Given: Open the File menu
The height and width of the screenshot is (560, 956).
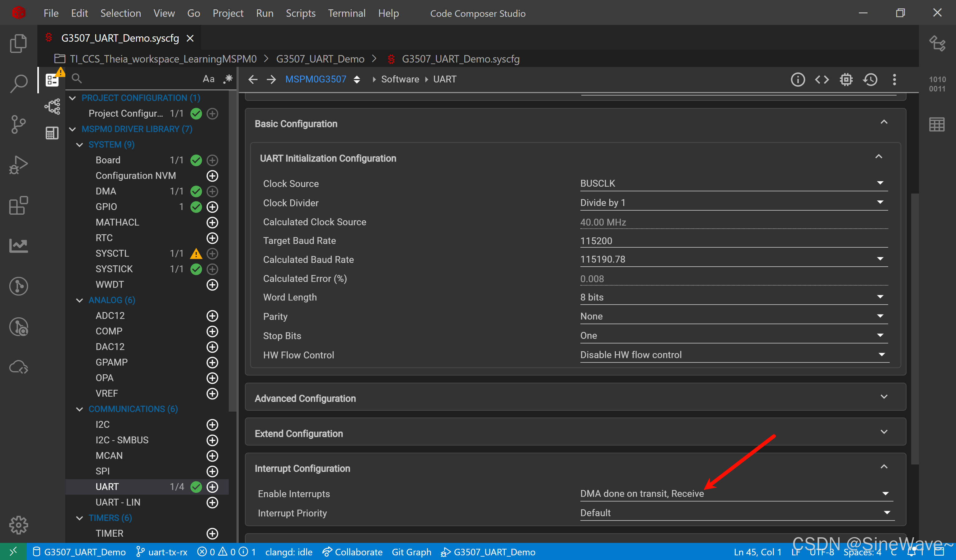Looking at the screenshot, I should (51, 13).
